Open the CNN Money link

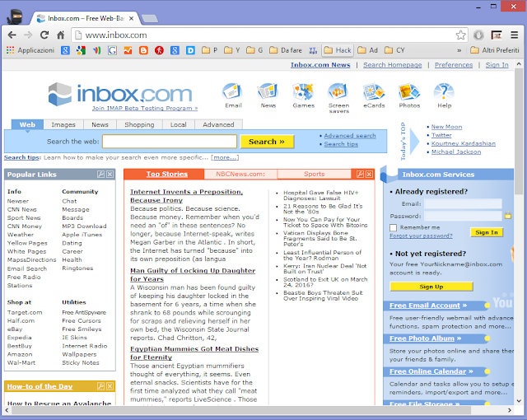(x=25, y=226)
